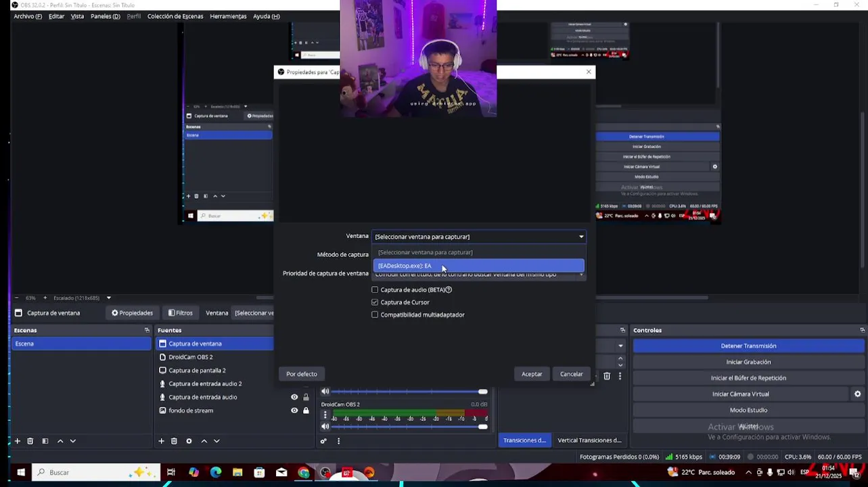This screenshot has height=487, width=868.
Task: Zoom out preview with the minus icon
Action: (18, 298)
